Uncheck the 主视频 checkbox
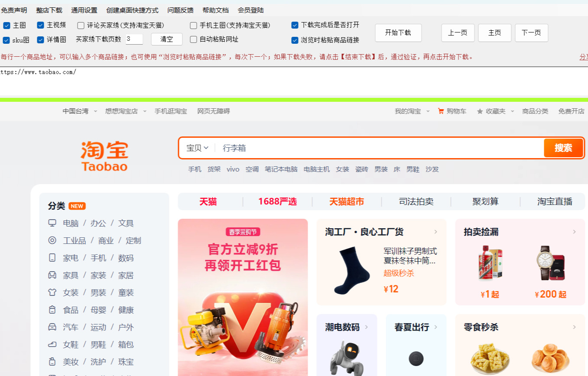 [41, 25]
